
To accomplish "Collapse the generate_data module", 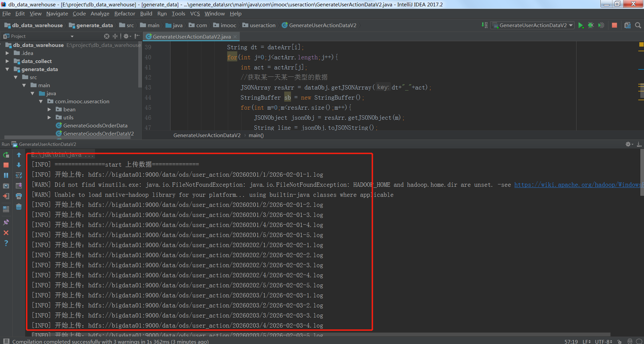I will [7, 69].
